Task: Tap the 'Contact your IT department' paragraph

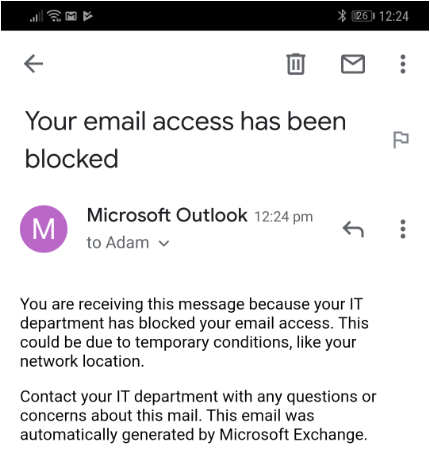Action: pyautogui.click(x=198, y=415)
